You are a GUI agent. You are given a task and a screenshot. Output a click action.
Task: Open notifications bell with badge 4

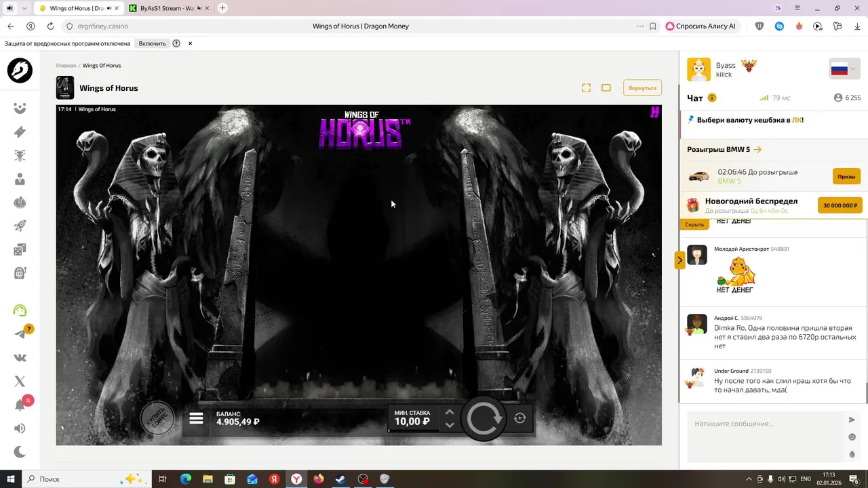[x=20, y=405]
